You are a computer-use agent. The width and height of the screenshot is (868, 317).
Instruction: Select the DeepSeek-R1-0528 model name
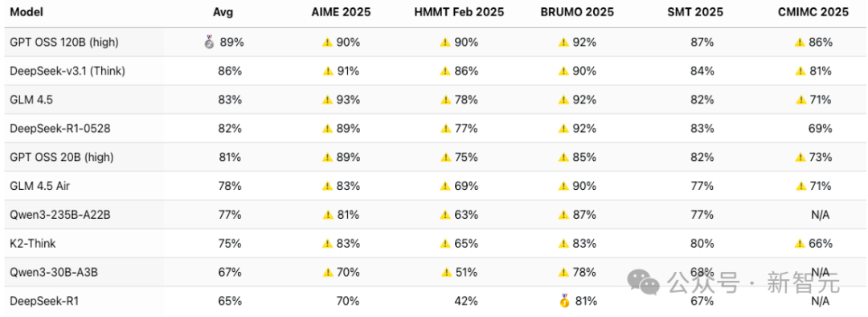tap(59, 129)
